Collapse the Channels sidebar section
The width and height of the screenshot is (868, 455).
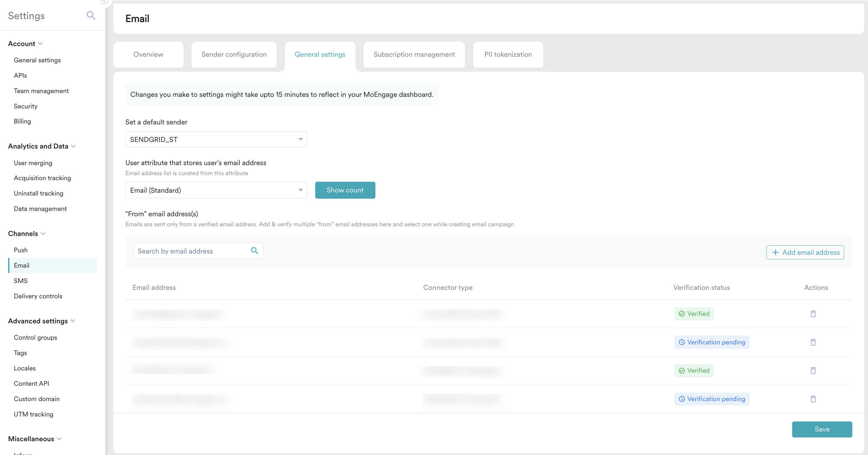click(x=43, y=233)
